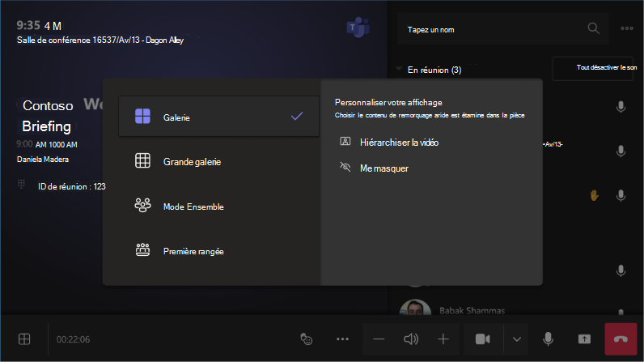Click the Me masquer crossed-eye icon
The height and width of the screenshot is (362, 644).
[x=345, y=167]
